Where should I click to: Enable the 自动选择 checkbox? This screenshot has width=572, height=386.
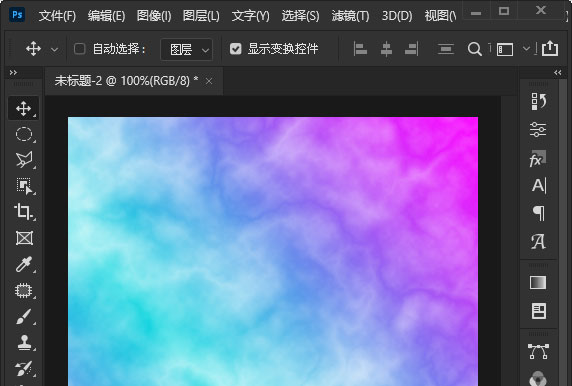click(x=80, y=49)
